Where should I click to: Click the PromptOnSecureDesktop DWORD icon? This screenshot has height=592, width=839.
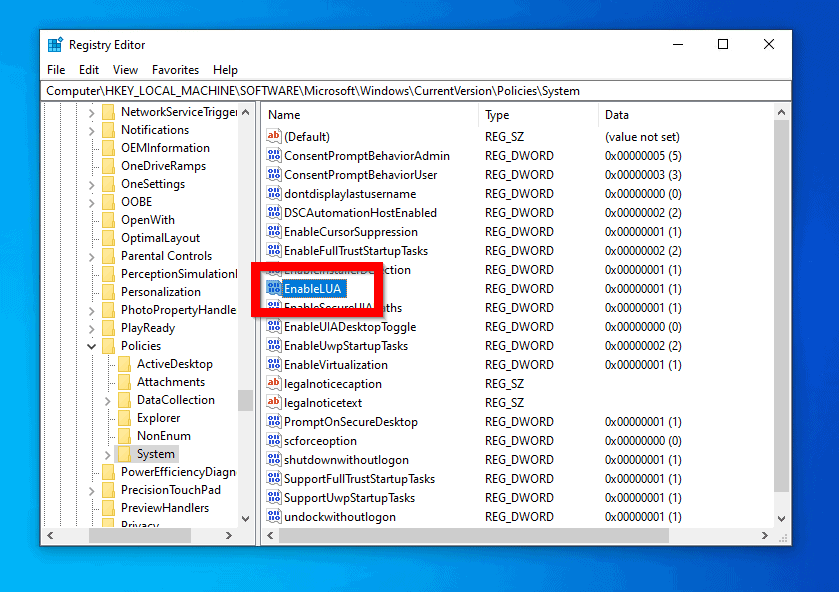pyautogui.click(x=273, y=421)
